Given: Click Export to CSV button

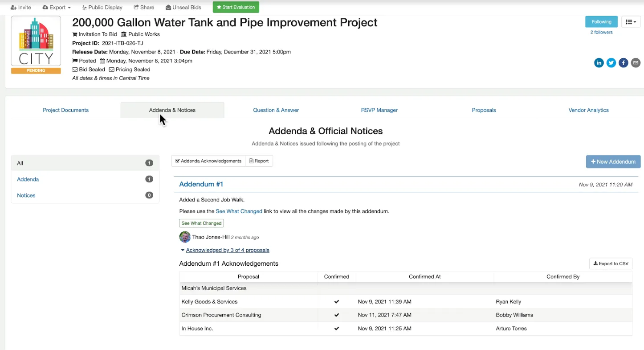Looking at the screenshot, I should point(611,264).
